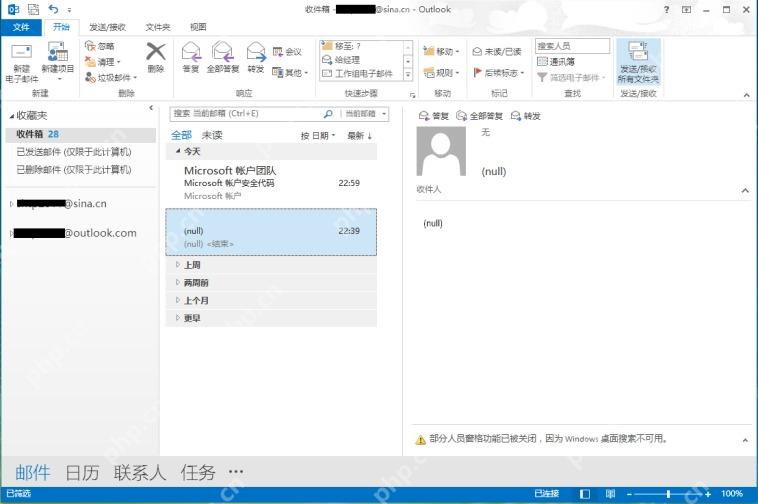The height and width of the screenshot is (504, 758).
Task: Click the Send/Receive icon in quick access toolbar
Action: point(33,9)
